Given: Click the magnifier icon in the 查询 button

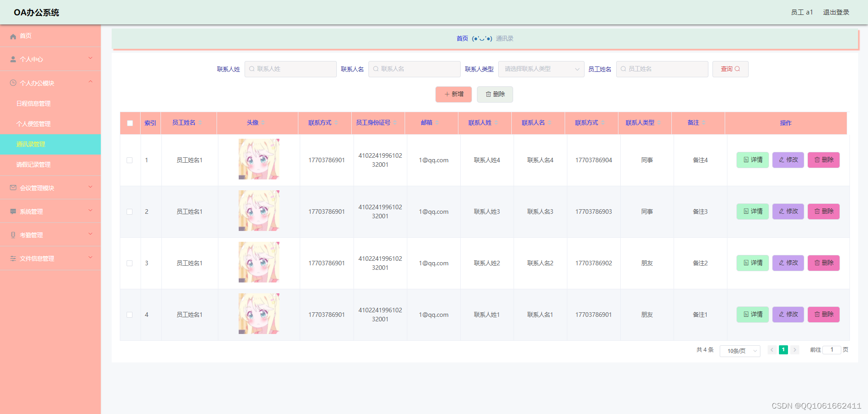Looking at the screenshot, I should pyautogui.click(x=738, y=69).
